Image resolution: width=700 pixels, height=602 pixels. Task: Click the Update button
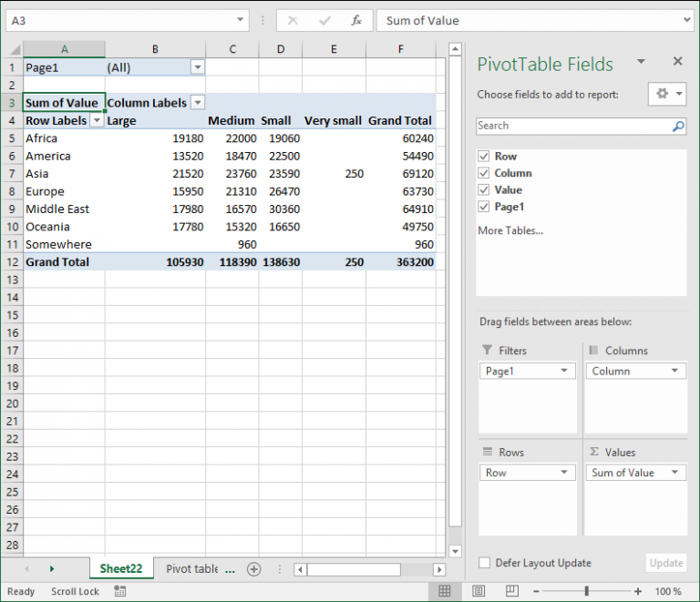tap(666, 563)
